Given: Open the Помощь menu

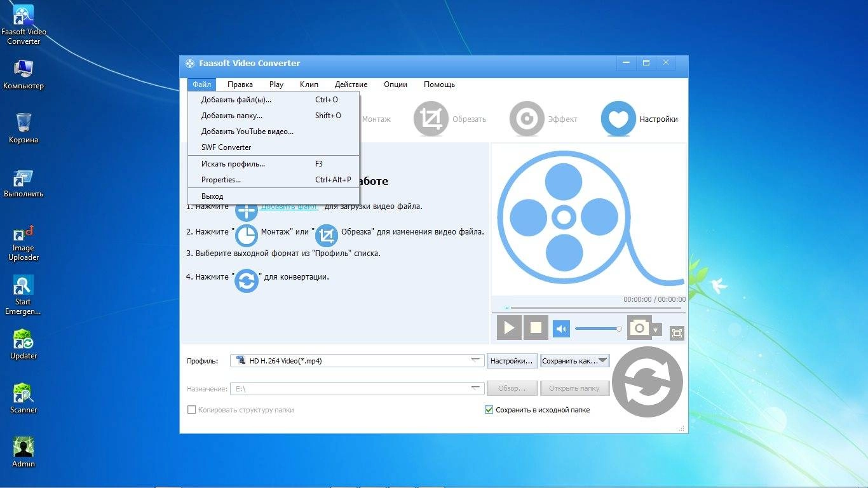Looking at the screenshot, I should (x=439, y=85).
